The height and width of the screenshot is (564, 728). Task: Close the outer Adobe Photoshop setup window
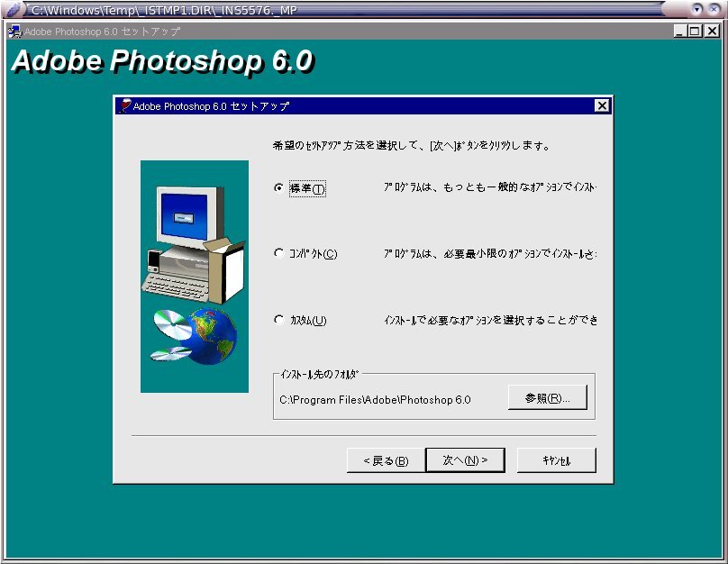click(x=711, y=32)
